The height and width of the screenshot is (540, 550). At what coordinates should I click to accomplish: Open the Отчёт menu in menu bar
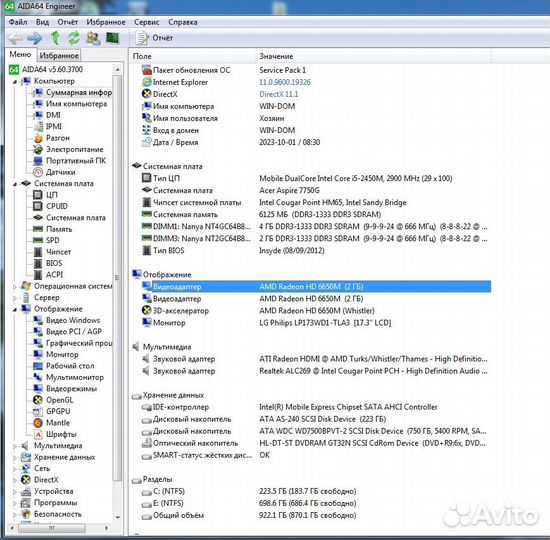67,22
